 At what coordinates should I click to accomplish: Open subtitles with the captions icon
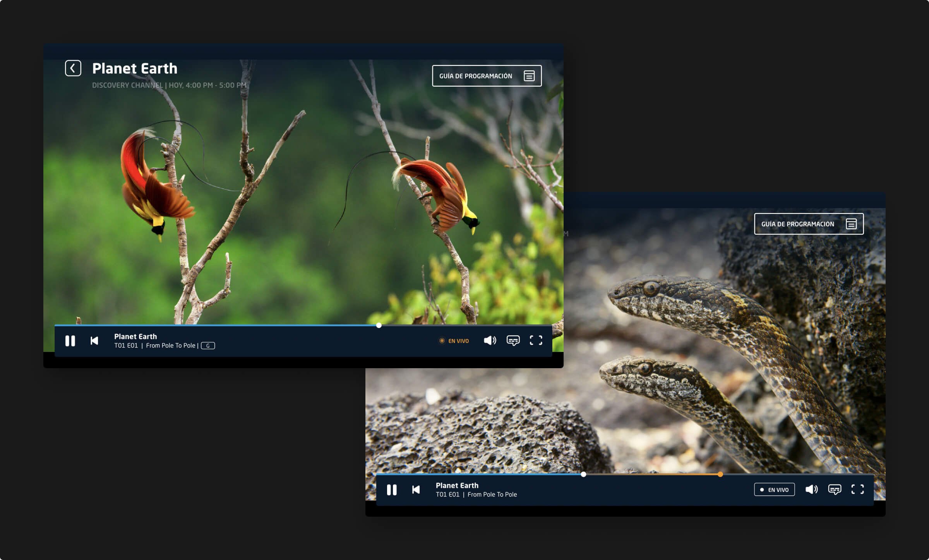click(x=513, y=341)
